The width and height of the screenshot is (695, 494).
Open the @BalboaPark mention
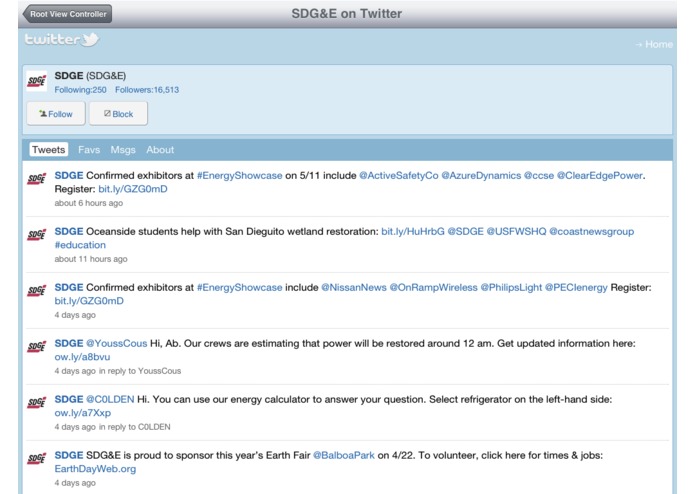[x=344, y=455]
